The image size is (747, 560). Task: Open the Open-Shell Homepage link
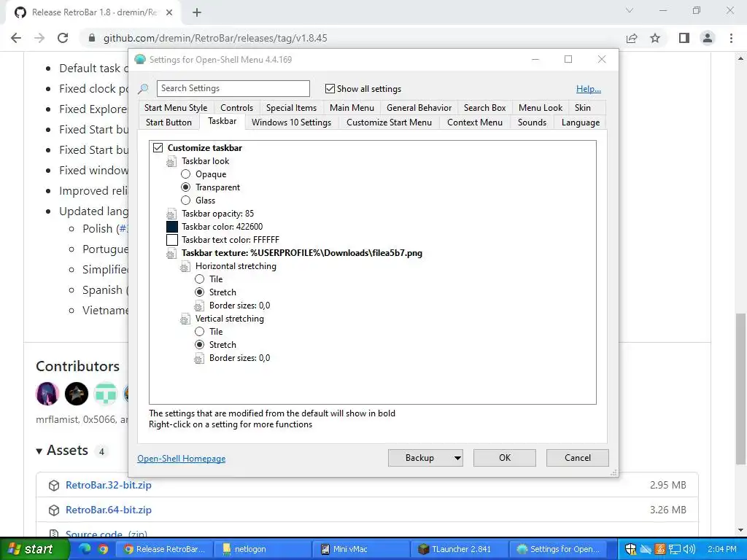[x=182, y=459]
